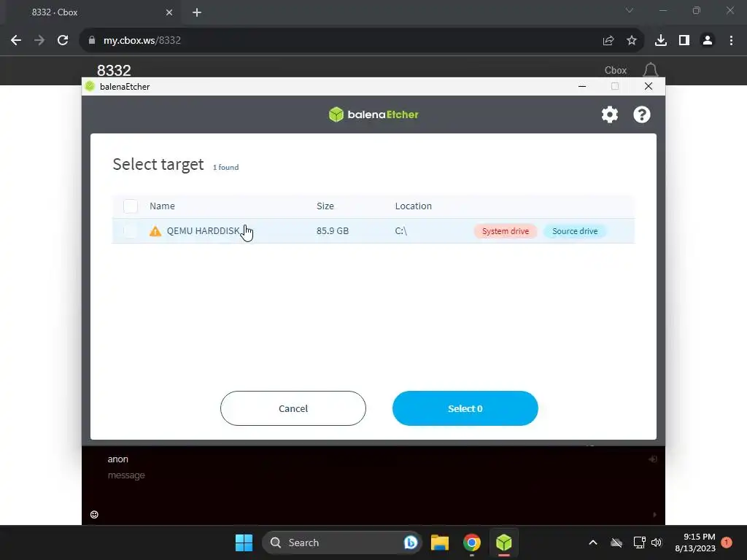The width and height of the screenshot is (747, 560).
Task: Open notification badge in taskbar
Action: click(x=727, y=542)
